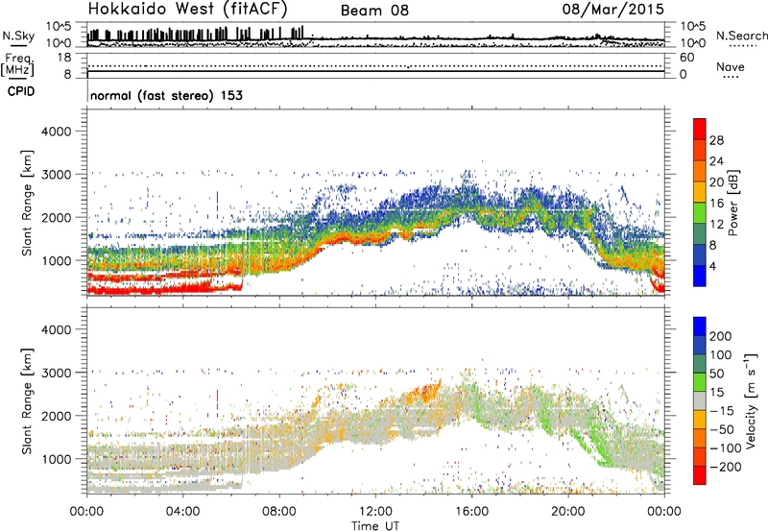The height and width of the screenshot is (532, 768).
Task: Click the blue bottom of power colorbar
Action: (x=700, y=276)
